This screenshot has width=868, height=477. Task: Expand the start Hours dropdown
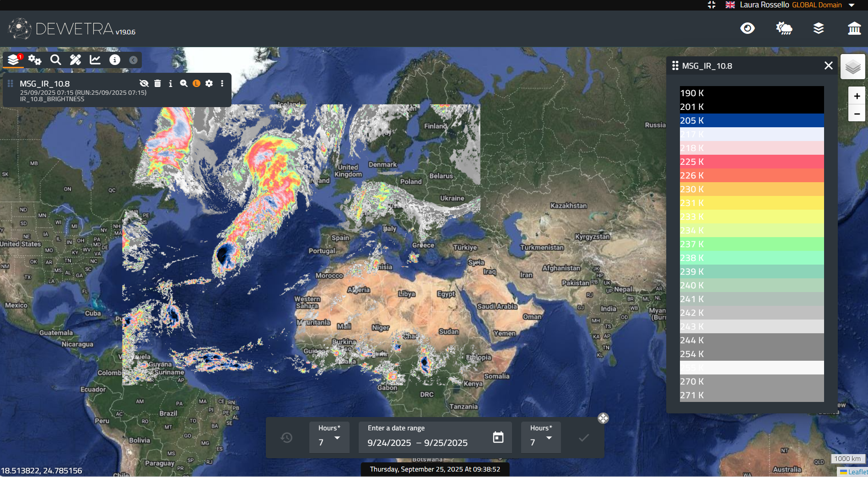[329, 438]
